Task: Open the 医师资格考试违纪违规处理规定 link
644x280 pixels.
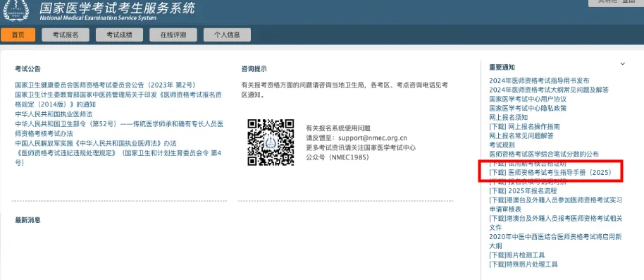Action: coord(118,158)
